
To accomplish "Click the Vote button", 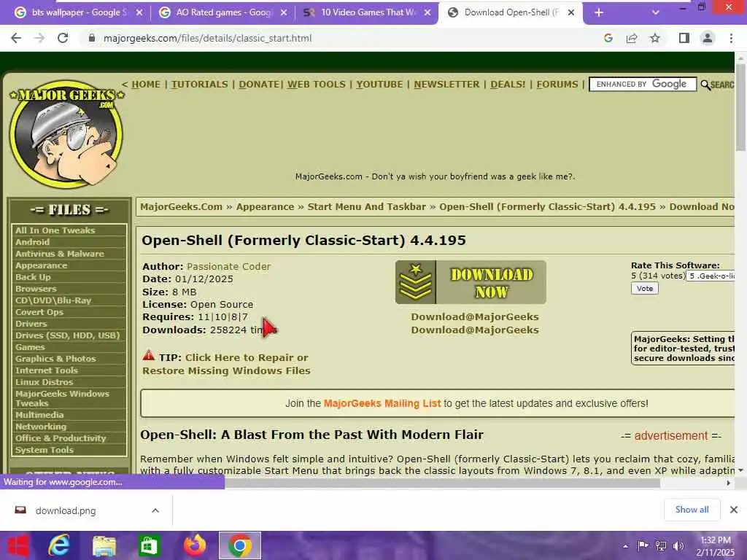I will (x=645, y=289).
